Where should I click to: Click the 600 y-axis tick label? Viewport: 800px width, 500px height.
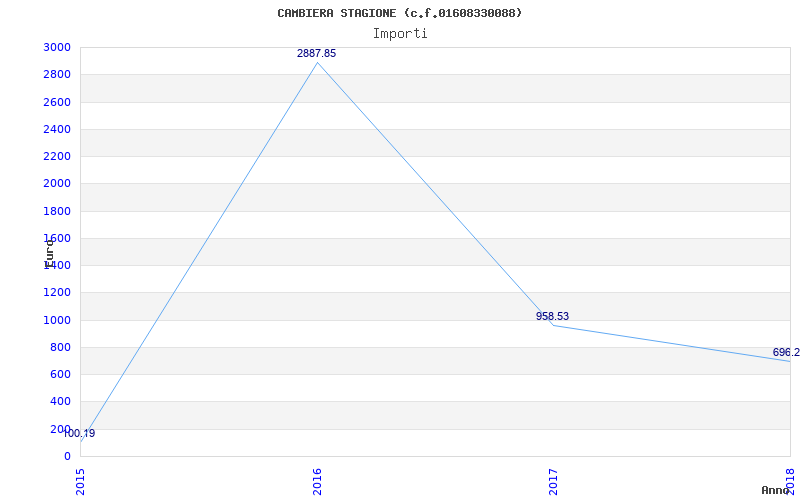click(61, 374)
